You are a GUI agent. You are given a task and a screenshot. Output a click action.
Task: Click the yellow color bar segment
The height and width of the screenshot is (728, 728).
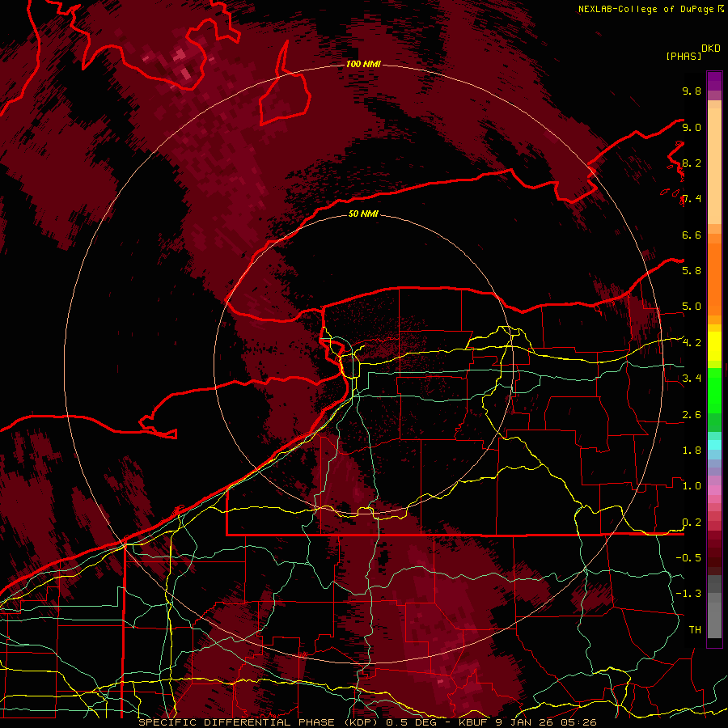714,346
